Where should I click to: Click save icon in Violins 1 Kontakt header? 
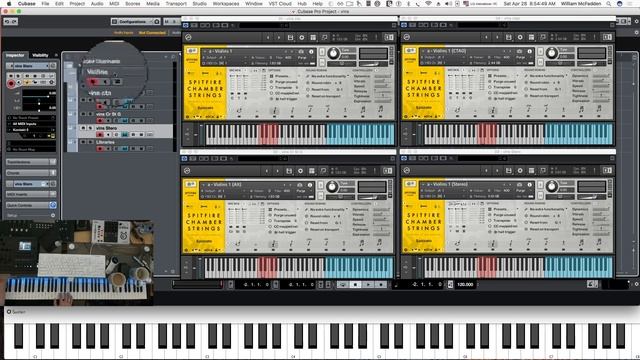[x=290, y=38]
